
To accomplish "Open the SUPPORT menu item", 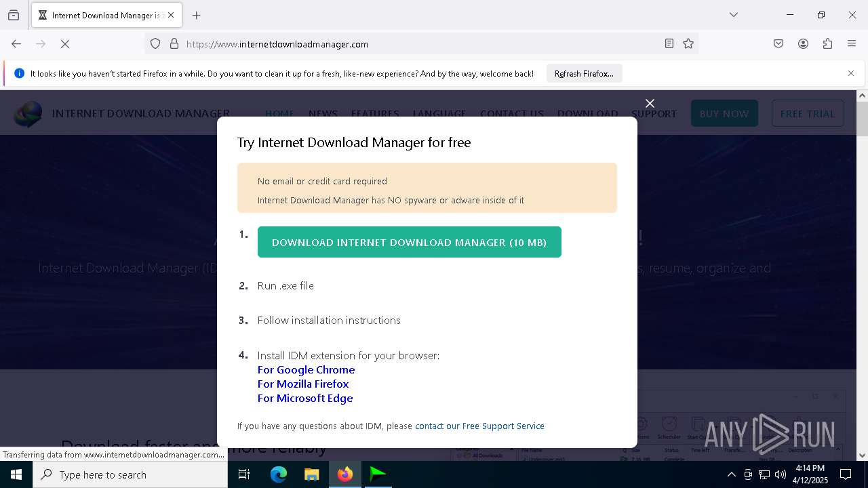I will pos(654,113).
